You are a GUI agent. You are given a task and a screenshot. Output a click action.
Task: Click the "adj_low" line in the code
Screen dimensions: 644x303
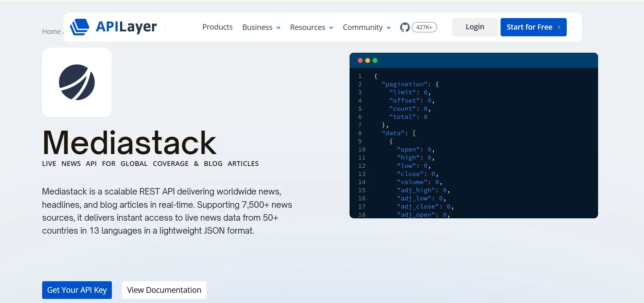click(x=421, y=198)
